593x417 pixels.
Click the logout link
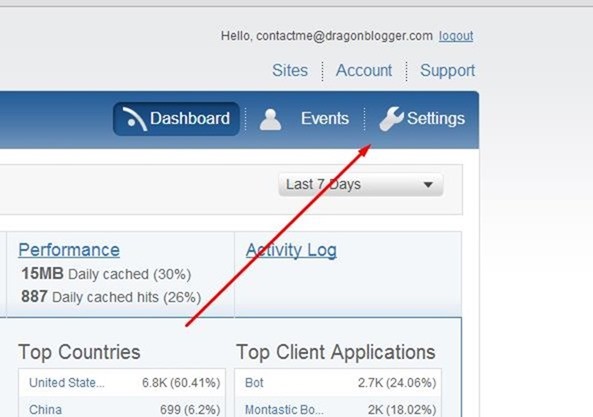[456, 36]
